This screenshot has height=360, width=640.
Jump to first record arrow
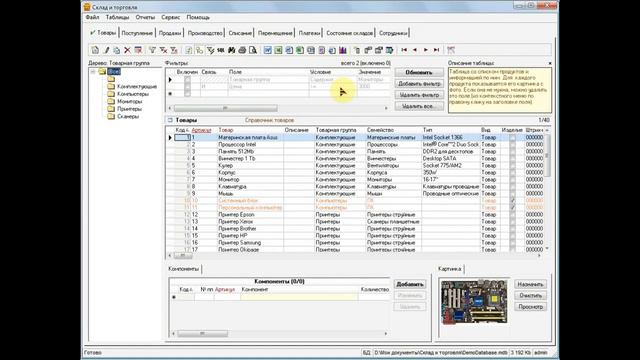(404, 50)
